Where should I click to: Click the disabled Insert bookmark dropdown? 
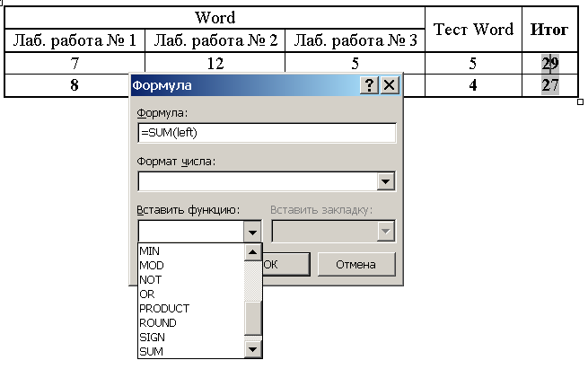[333, 232]
